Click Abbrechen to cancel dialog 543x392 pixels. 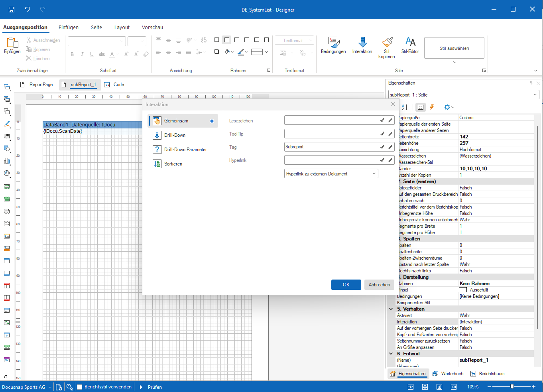point(379,285)
